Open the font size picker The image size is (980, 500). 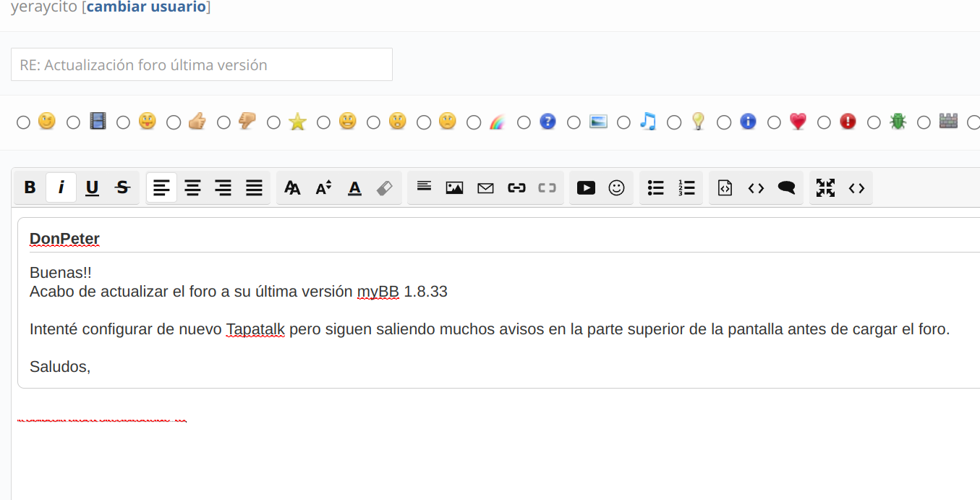tap(323, 187)
